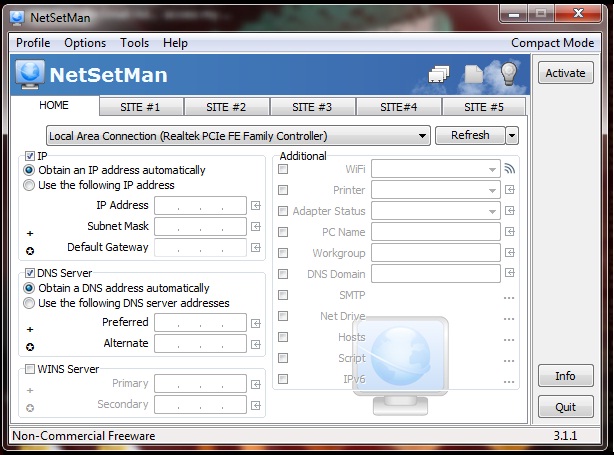614x455 pixels.
Task: Click the NetSetMan title bar icon
Action: (x=17, y=17)
